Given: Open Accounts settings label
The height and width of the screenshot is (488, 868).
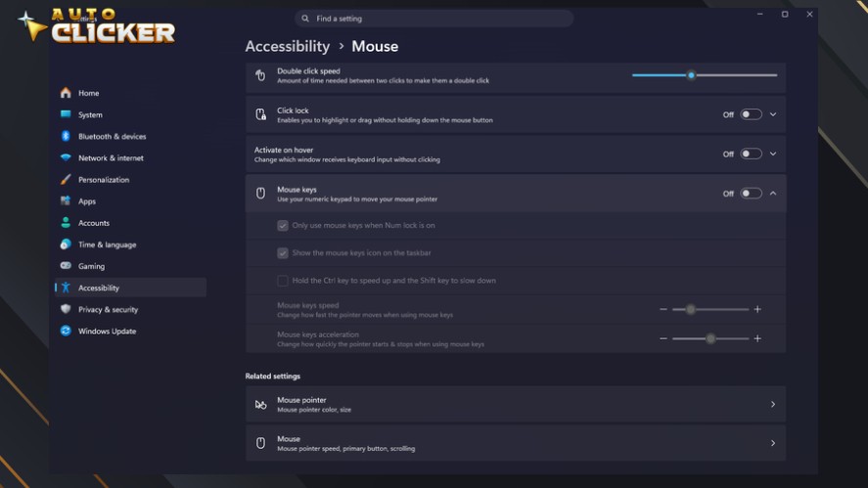Looking at the screenshot, I should tap(94, 223).
